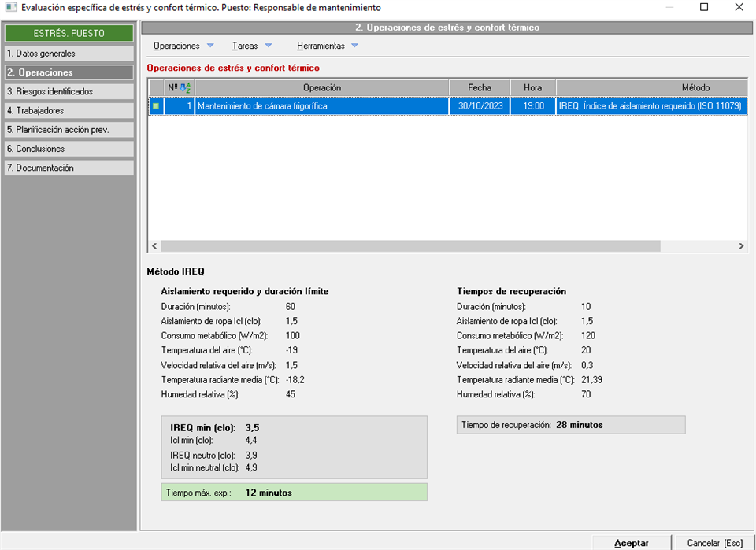Click the sort icon in Nº column header

click(184, 87)
